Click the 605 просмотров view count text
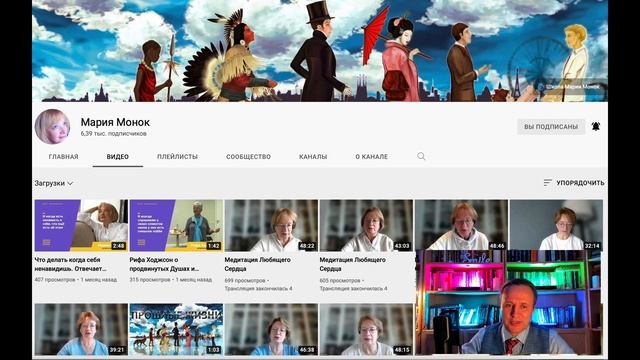The width and height of the screenshot is (640, 360). click(x=340, y=280)
